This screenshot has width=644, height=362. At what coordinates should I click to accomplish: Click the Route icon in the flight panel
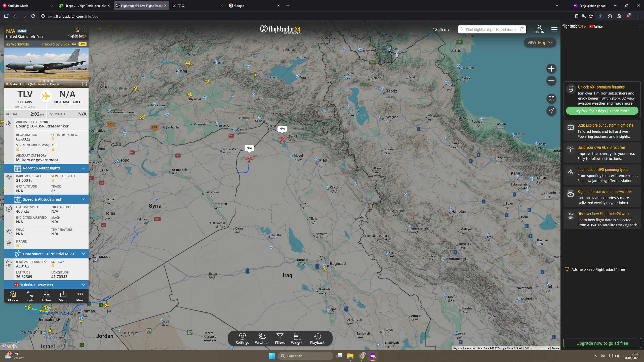tap(30, 296)
